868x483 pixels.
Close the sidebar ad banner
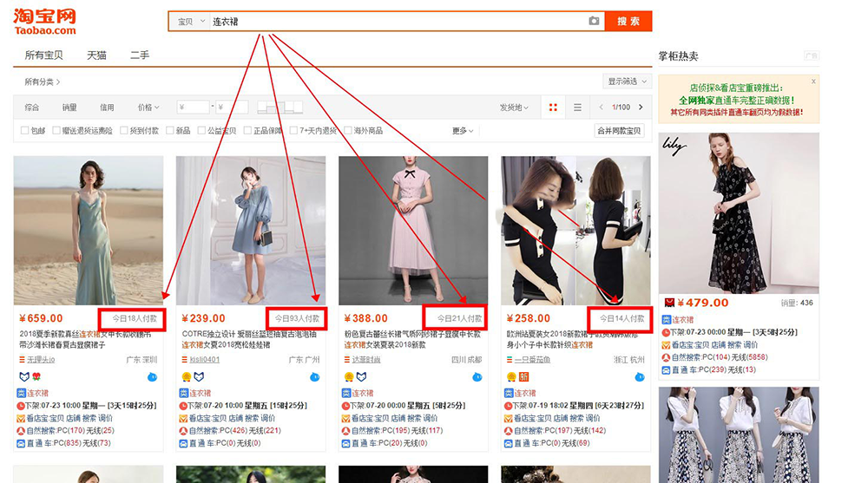point(813,81)
